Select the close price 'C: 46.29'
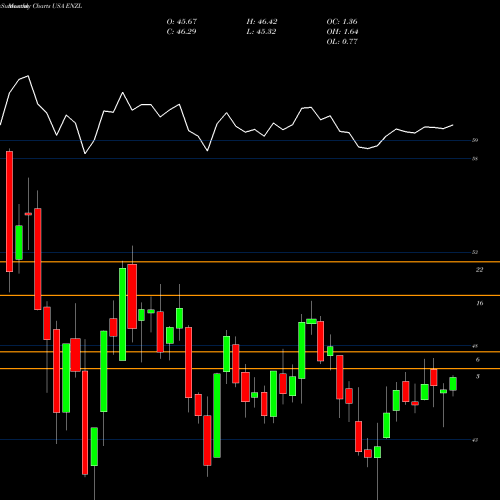The height and width of the screenshot is (500, 500). (x=181, y=32)
